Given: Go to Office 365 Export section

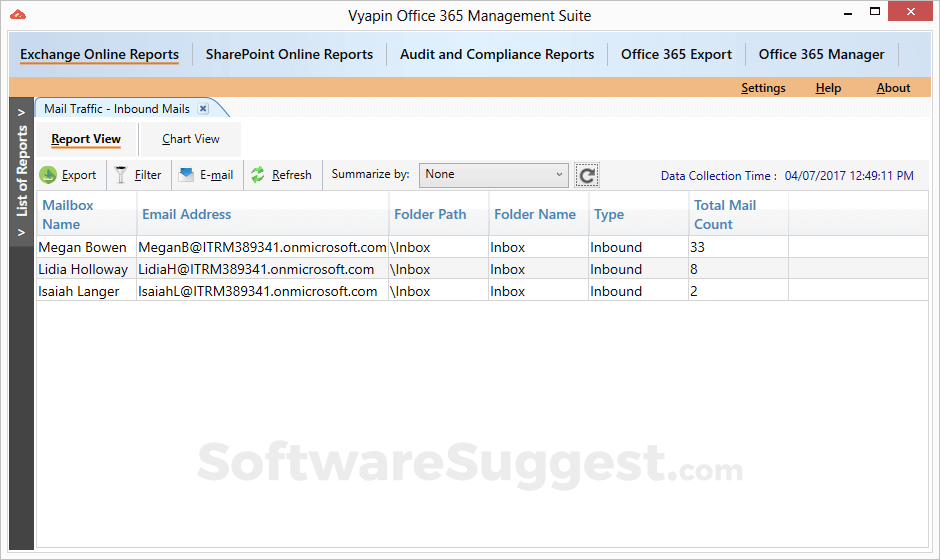Looking at the screenshot, I should click(676, 55).
